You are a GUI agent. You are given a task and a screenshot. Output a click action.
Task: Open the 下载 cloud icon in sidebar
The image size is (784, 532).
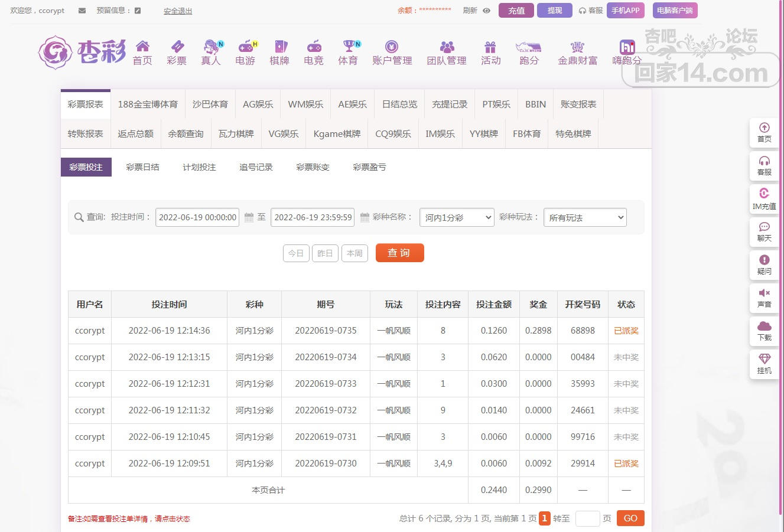pyautogui.click(x=764, y=327)
